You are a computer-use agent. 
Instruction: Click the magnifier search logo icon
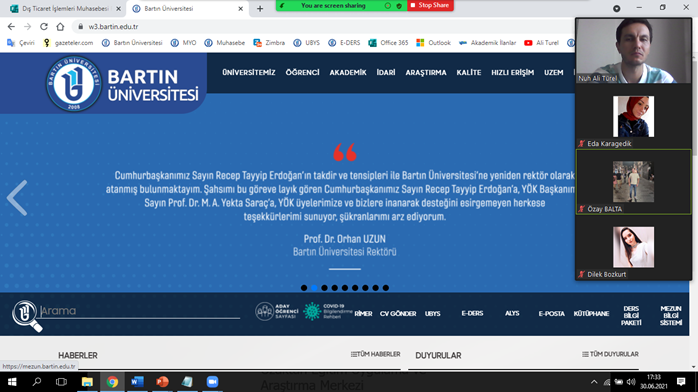(27, 315)
